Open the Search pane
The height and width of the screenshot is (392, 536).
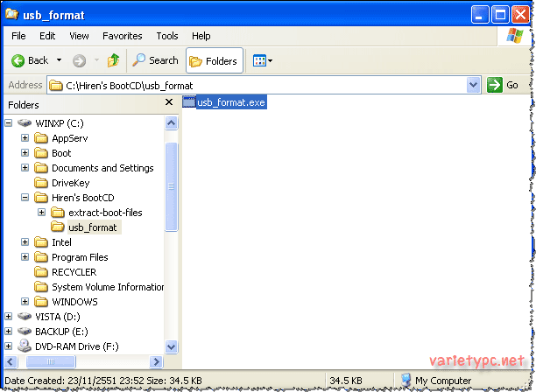tap(156, 60)
